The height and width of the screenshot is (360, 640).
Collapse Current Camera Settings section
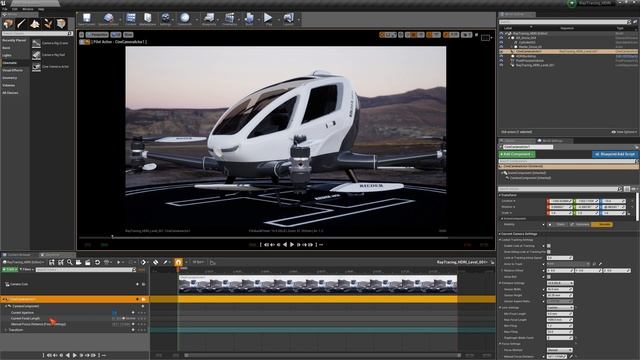point(500,234)
